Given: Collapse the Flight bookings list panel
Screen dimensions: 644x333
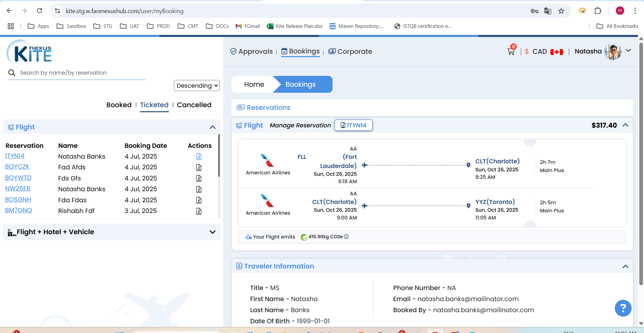Looking at the screenshot, I should 212,127.
